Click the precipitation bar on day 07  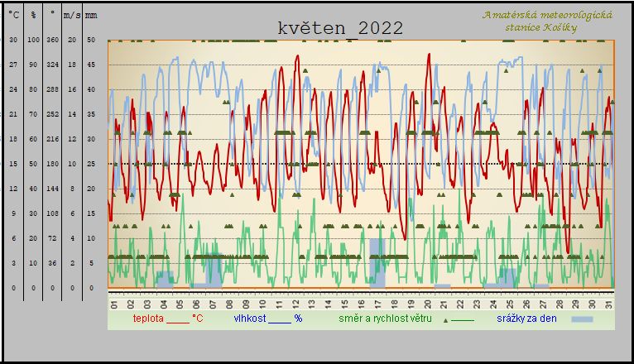pyautogui.click(x=213, y=275)
